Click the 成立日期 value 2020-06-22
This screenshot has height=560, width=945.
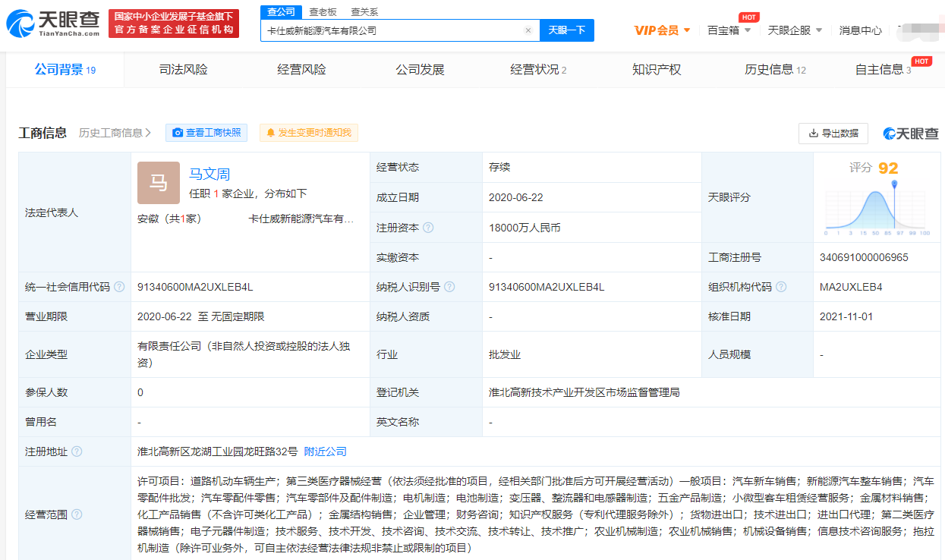(516, 197)
